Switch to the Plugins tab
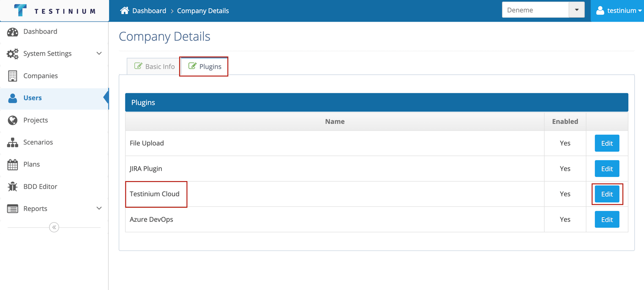644x290 pixels. point(205,67)
